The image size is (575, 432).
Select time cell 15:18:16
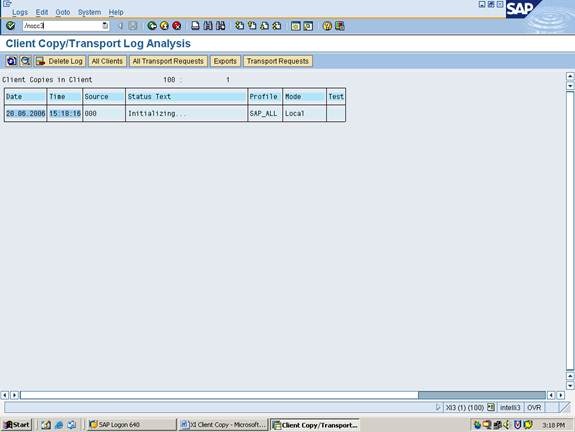click(x=65, y=114)
